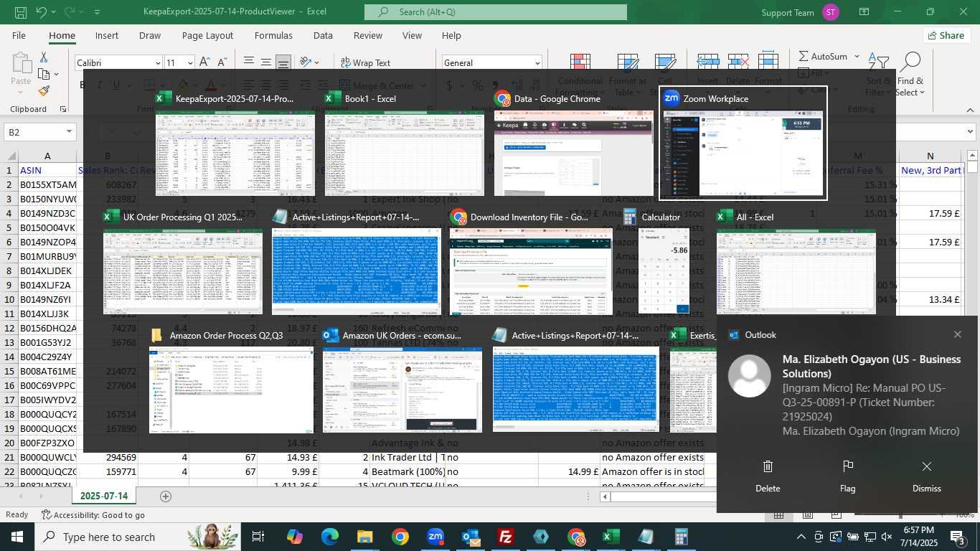Click the Redo arrow icon
The image size is (980, 551).
point(69,12)
